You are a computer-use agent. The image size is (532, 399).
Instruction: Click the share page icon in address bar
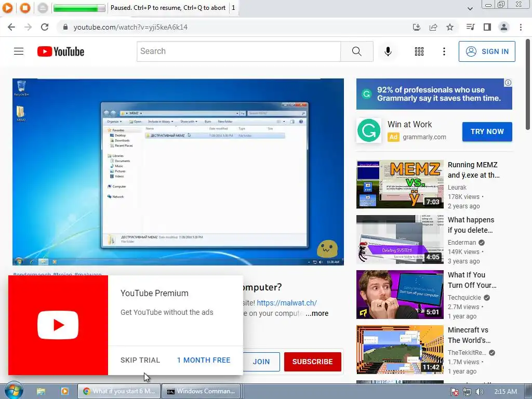click(433, 27)
